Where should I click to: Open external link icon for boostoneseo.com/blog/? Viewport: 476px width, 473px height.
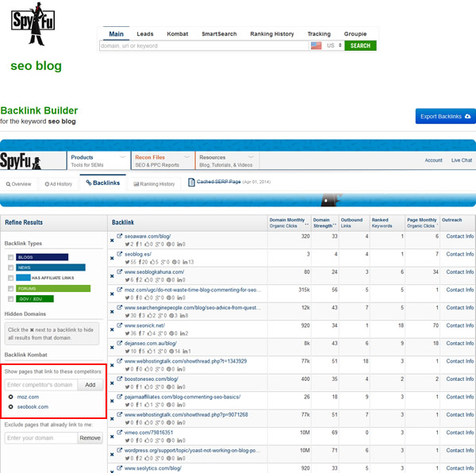coord(120,379)
